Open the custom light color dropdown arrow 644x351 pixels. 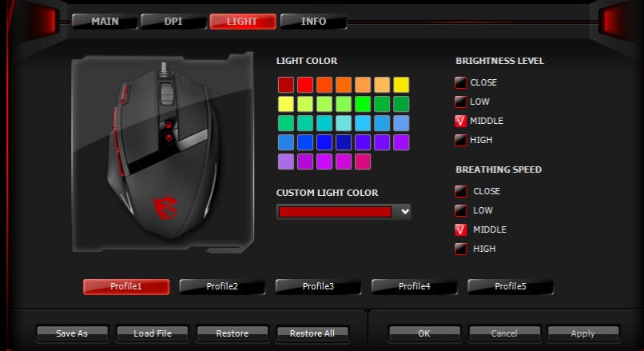(x=405, y=212)
